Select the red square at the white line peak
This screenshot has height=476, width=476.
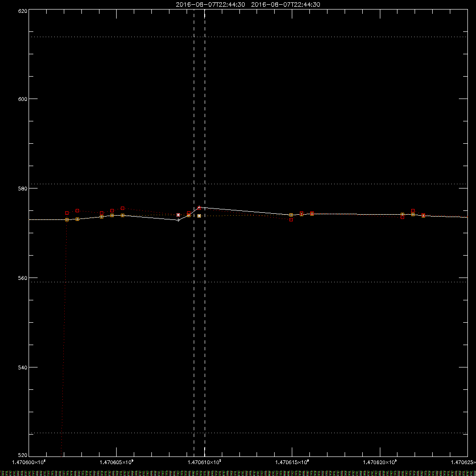[x=199, y=208]
